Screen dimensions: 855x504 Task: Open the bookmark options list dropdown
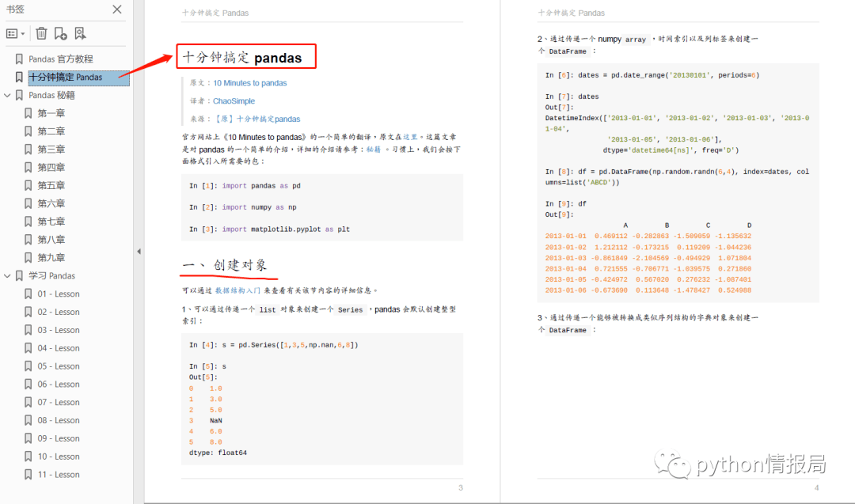(x=15, y=34)
